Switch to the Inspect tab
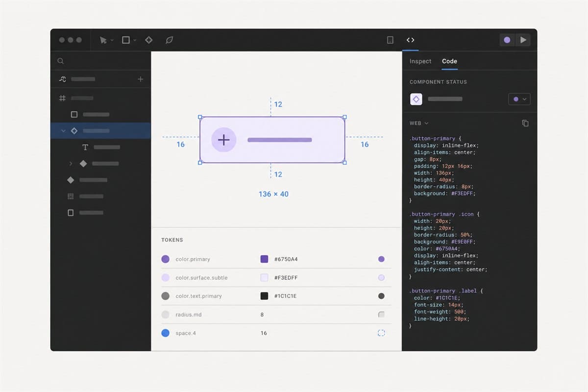Image resolution: width=588 pixels, height=392 pixels. pyautogui.click(x=420, y=61)
